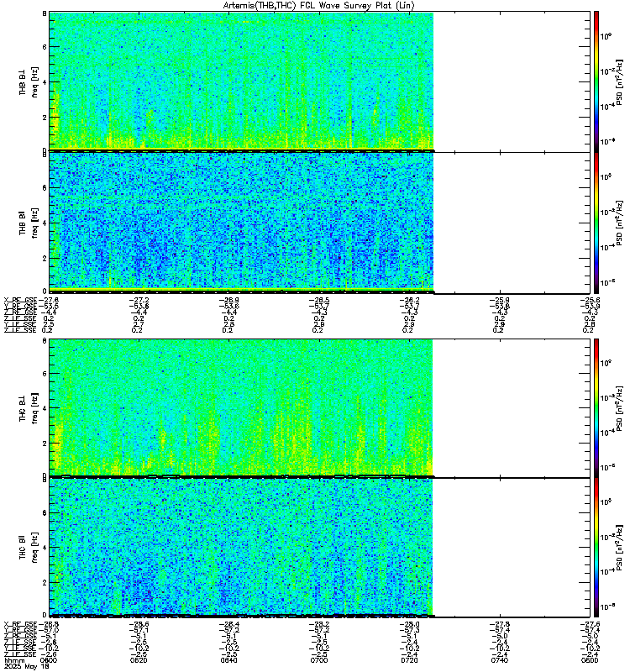Viewport: 630px width, 672px height.
Task: Click the 0700 time tick label
Action: [x=318, y=661]
